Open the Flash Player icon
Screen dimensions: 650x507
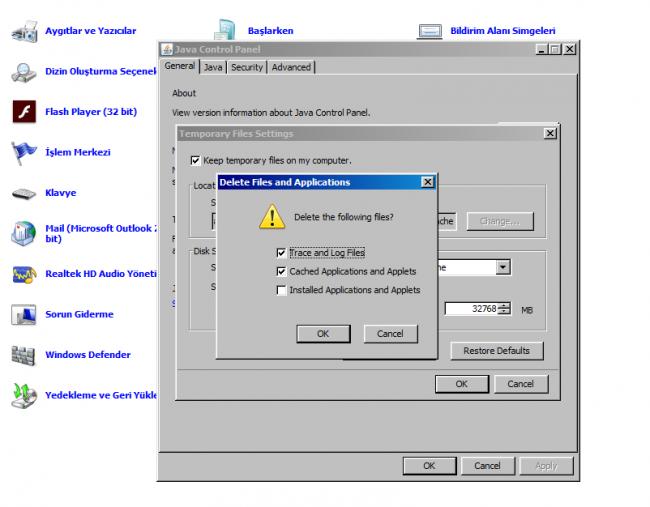(x=24, y=112)
